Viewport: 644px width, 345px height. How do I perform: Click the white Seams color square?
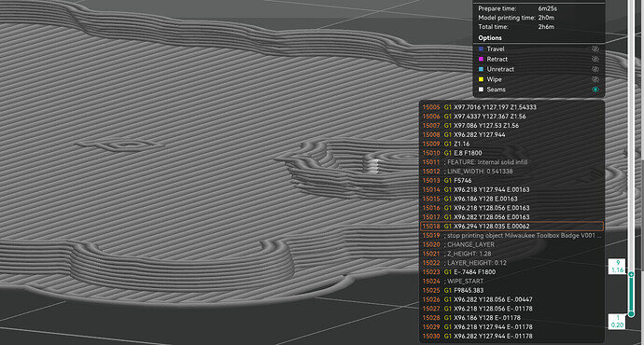coord(481,90)
